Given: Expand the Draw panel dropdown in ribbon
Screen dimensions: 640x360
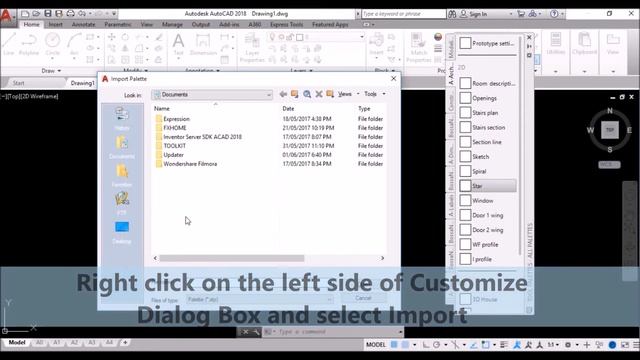Looking at the screenshot, I should 51,71.
